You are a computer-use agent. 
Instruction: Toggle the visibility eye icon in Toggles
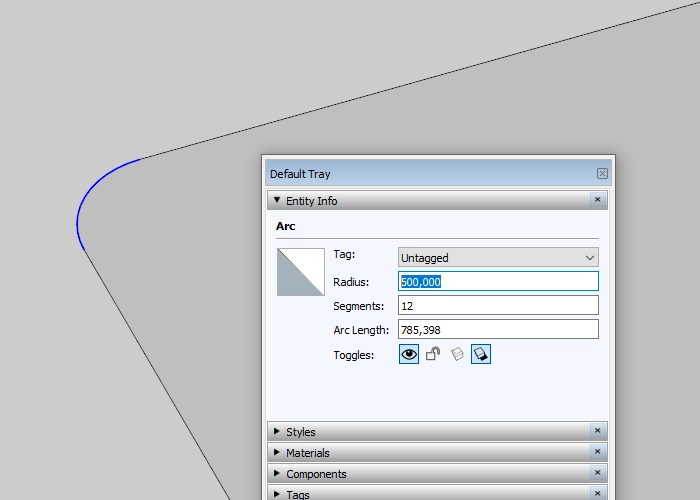(408, 354)
